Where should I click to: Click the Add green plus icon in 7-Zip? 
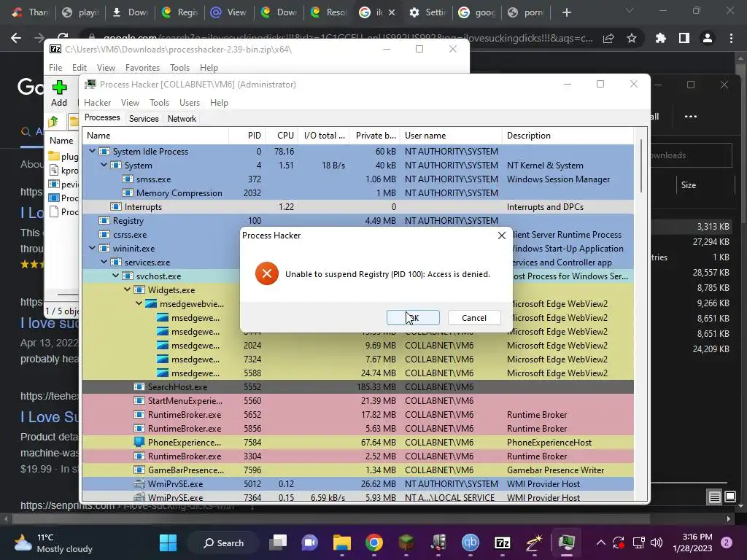tap(59, 87)
